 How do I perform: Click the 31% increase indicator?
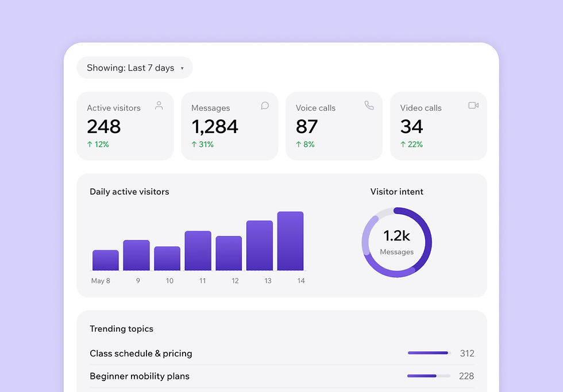pos(202,145)
